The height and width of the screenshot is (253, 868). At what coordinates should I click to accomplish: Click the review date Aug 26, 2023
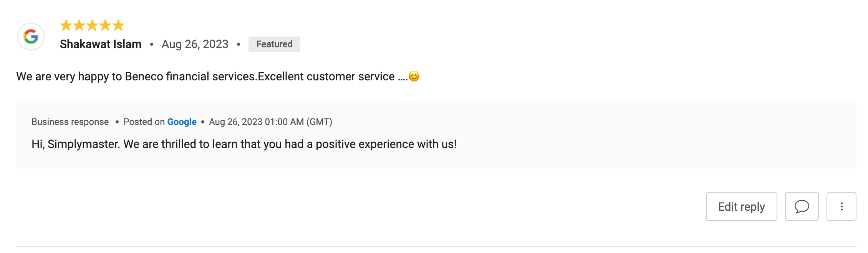tap(195, 44)
